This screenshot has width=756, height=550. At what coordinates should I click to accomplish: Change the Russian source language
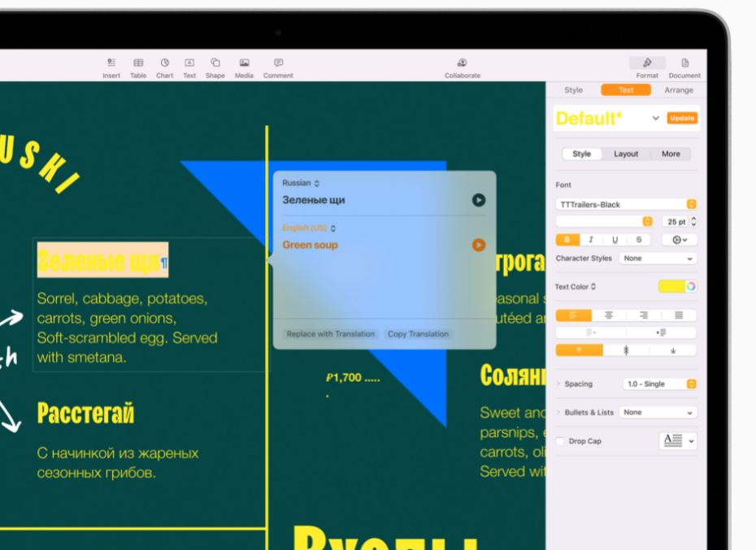pos(301,183)
